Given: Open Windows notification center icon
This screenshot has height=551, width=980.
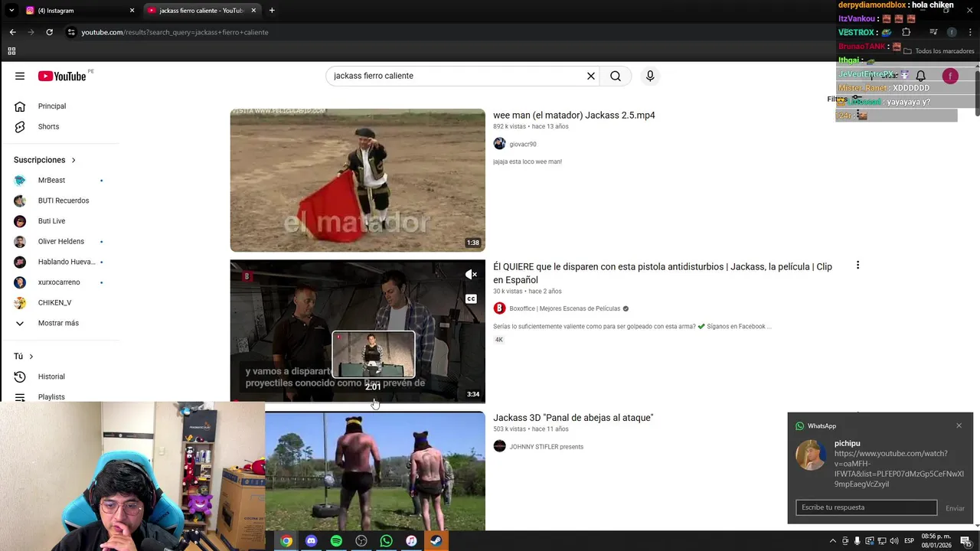Looking at the screenshot, I should click(966, 541).
